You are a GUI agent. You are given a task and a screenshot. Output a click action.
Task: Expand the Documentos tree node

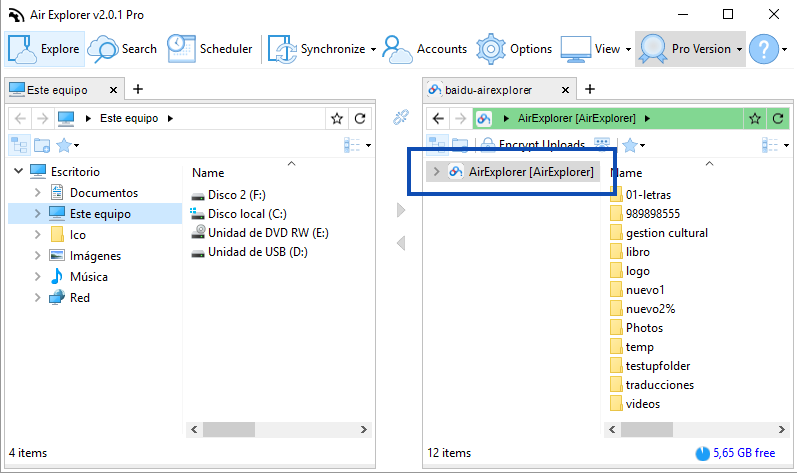(x=38, y=193)
